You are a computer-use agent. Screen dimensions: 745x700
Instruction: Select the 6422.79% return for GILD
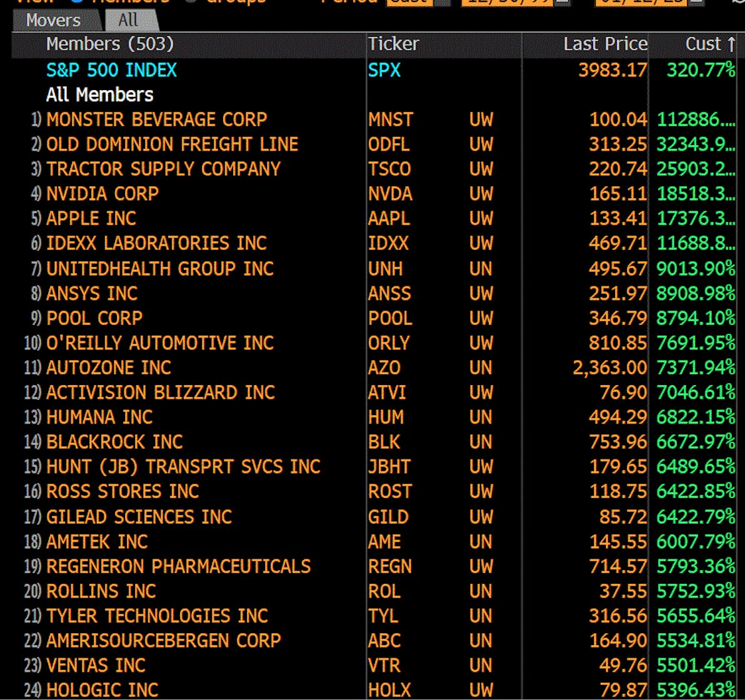(696, 517)
